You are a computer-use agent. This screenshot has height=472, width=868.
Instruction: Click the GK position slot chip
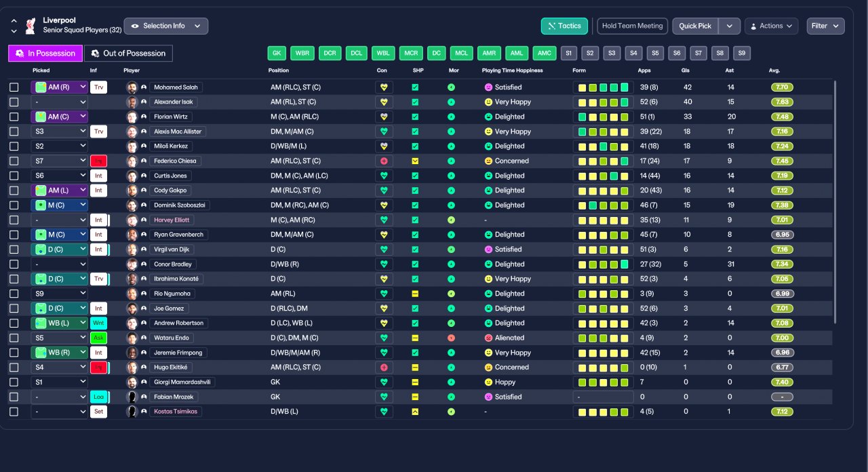(x=277, y=53)
